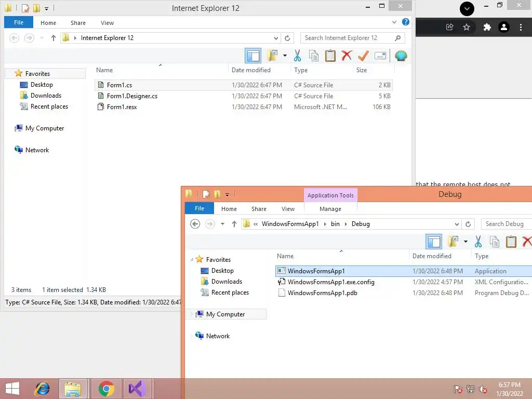
Task: Open the recent locations dropdown in Internet Explorer 12 window
Action: (x=42, y=38)
